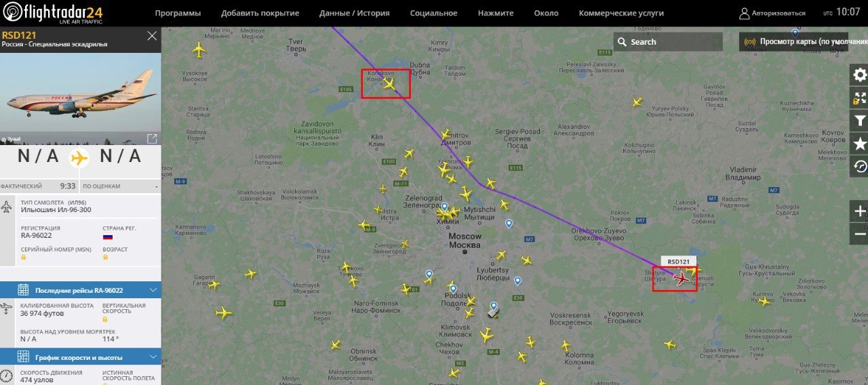Open the aircraft filter funnel icon
868x385 pixels.
[x=859, y=121]
